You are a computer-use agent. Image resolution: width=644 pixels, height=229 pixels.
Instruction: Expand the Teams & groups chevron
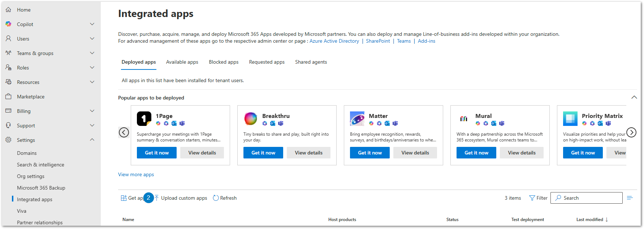pos(92,53)
